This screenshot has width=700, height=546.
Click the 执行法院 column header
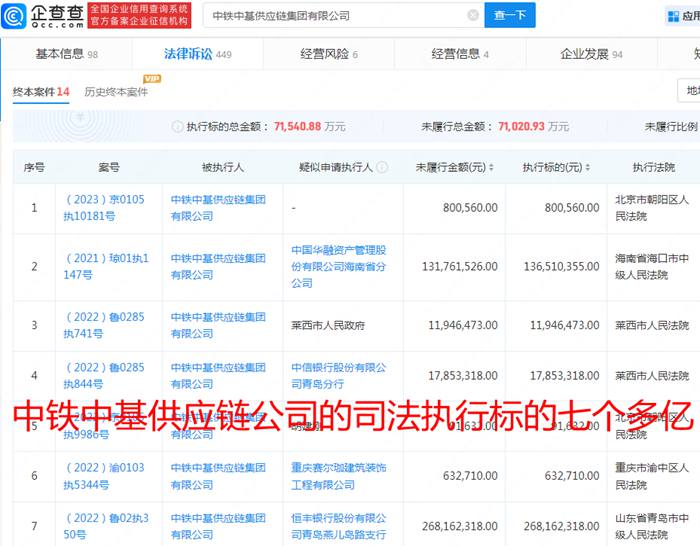(x=654, y=167)
